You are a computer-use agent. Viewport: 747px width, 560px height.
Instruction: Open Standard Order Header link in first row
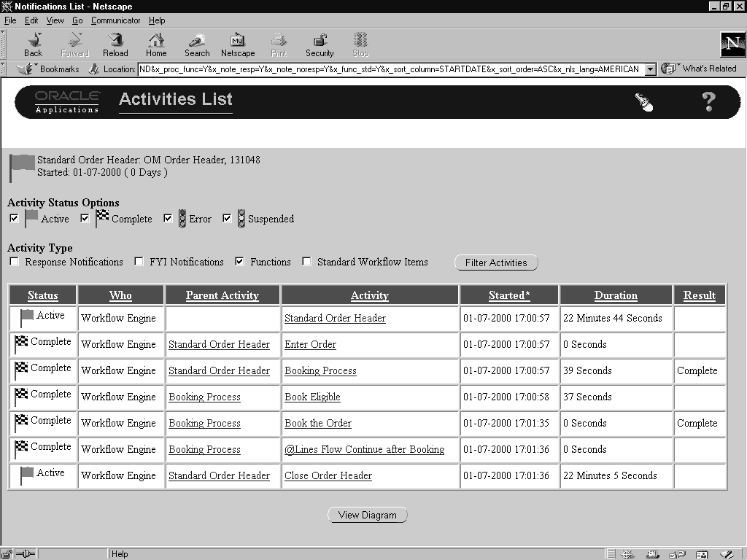(335, 318)
